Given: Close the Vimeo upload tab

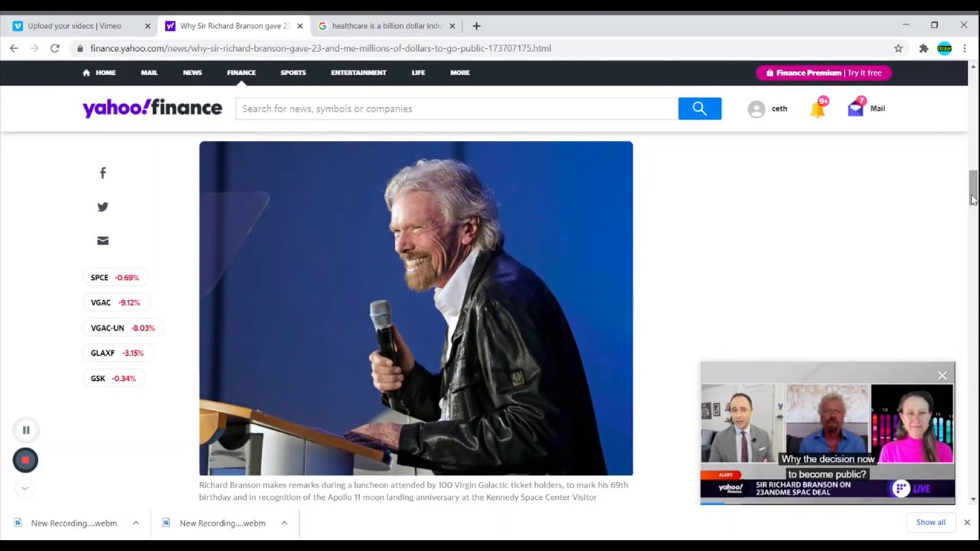Looking at the screenshot, I should [x=148, y=26].
